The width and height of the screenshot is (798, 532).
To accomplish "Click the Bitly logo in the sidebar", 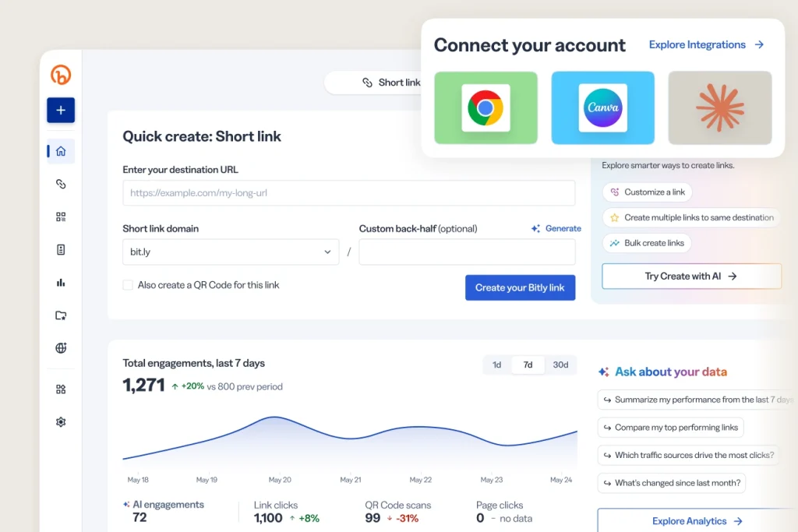I will 61,75.
